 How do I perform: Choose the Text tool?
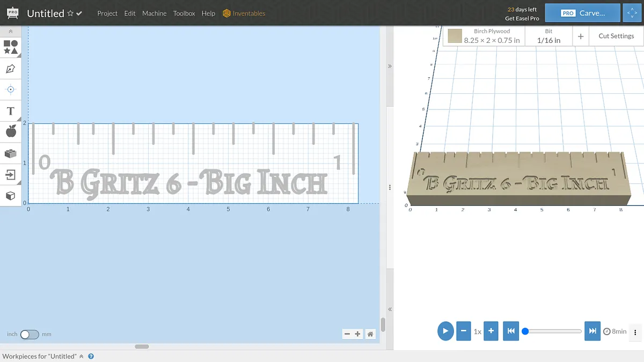click(10, 111)
